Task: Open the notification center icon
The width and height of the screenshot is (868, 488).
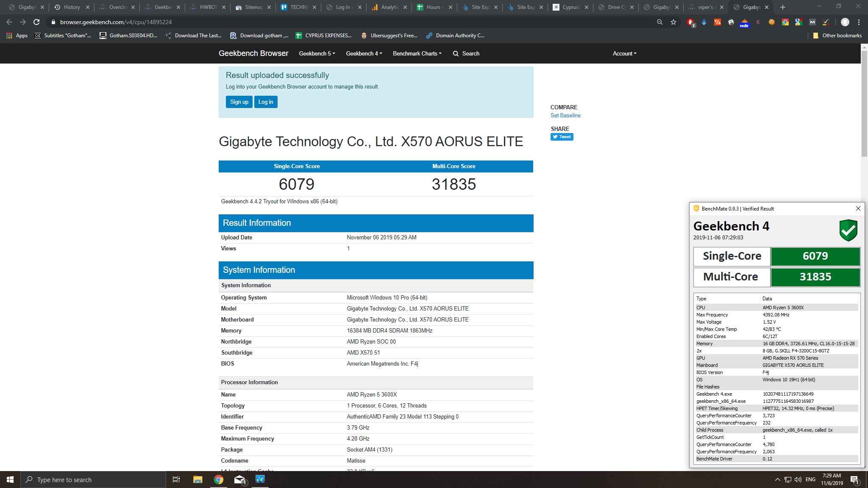Action: click(854, 480)
